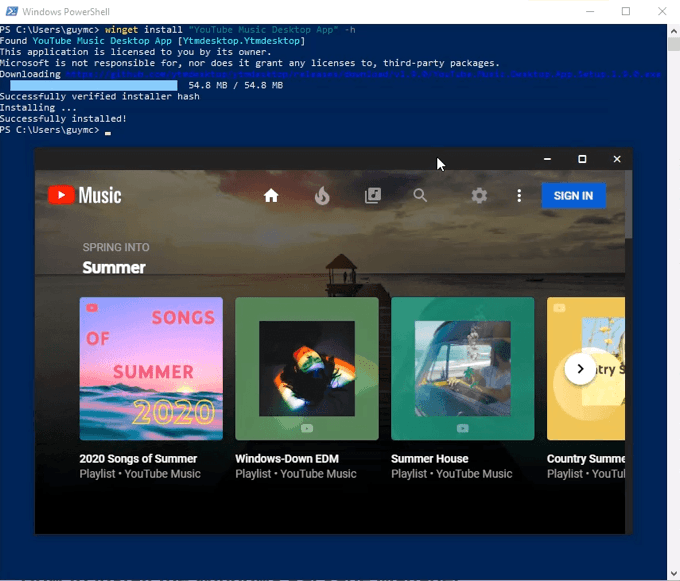680x581 pixels.
Task: Open Windows-Down EDM playlist cover
Action: click(307, 369)
